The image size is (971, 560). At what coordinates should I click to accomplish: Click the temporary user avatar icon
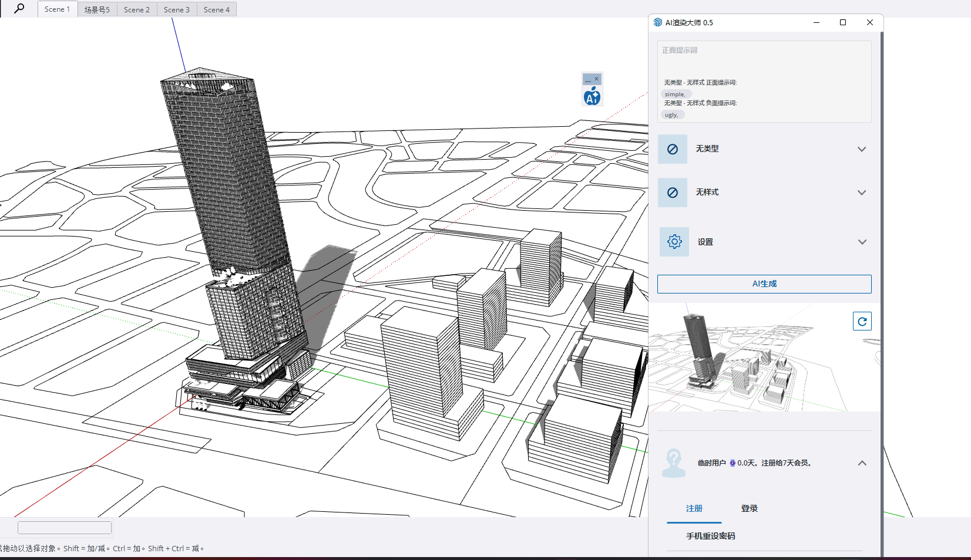click(674, 463)
